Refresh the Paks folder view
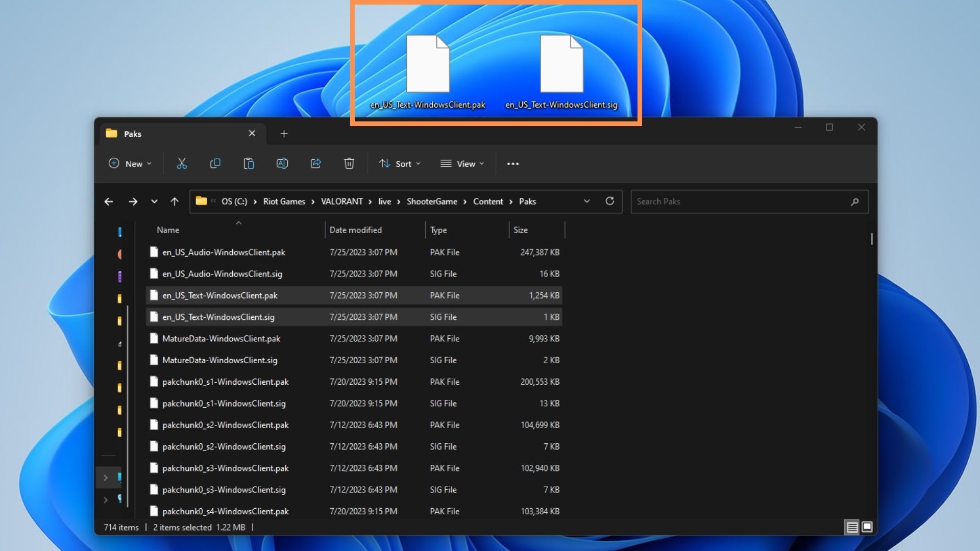This screenshot has width=980, height=551. (609, 201)
